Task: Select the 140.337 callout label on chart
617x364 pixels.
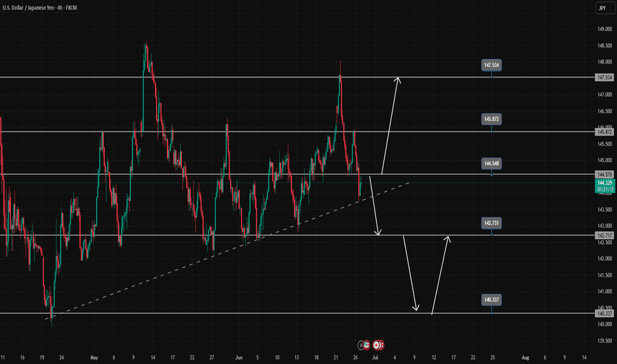Action: (x=491, y=300)
